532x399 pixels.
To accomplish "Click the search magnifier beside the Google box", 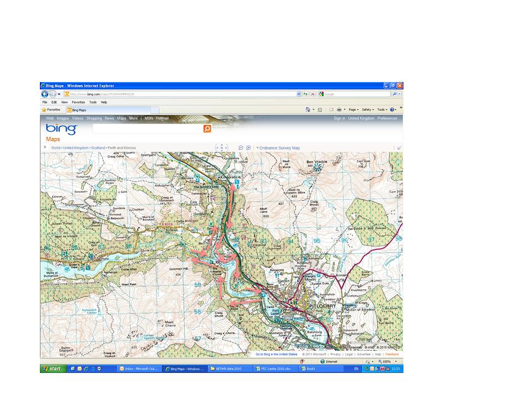I will [x=395, y=94].
